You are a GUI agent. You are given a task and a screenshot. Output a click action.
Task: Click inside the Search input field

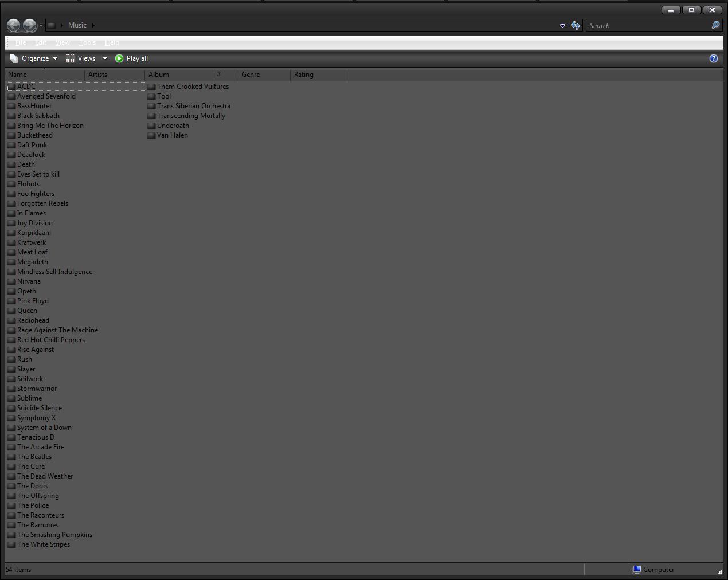tap(649, 25)
